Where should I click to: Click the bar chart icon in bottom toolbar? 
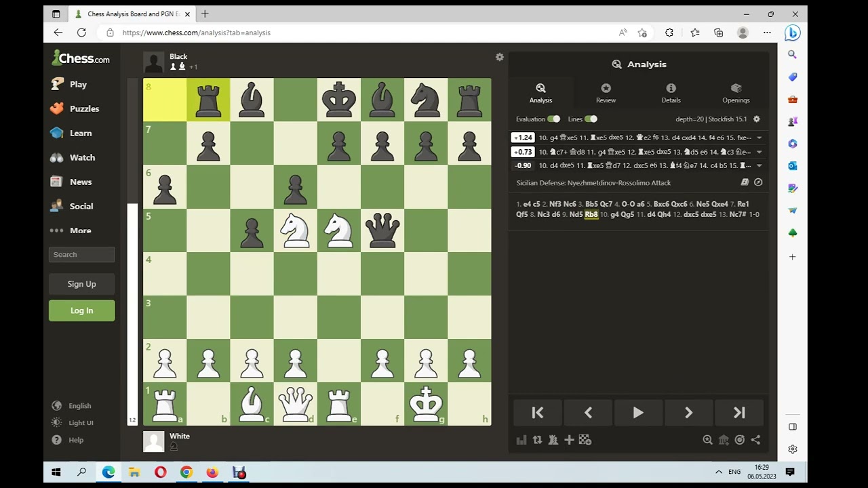521,440
